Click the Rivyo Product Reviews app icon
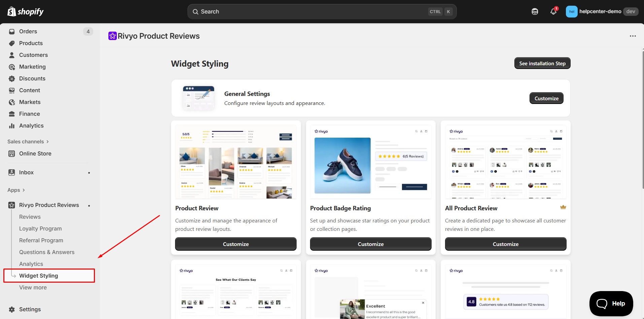The image size is (644, 319). click(x=11, y=205)
